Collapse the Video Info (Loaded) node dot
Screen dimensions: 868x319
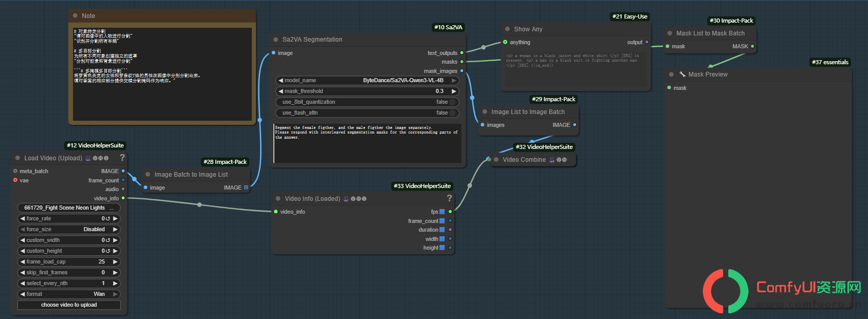coord(278,199)
